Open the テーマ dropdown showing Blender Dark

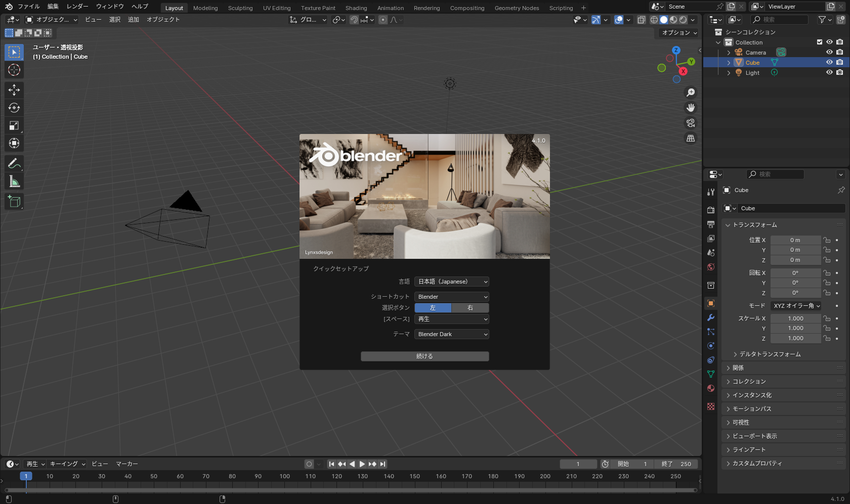point(451,334)
